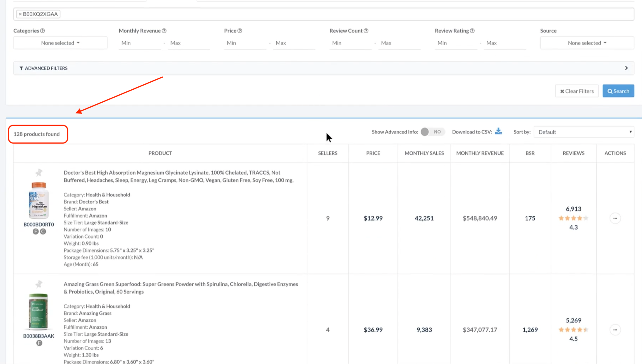Viewport: 642px width, 364px height.
Task: Click the Categories help question icon
Action: point(42,31)
